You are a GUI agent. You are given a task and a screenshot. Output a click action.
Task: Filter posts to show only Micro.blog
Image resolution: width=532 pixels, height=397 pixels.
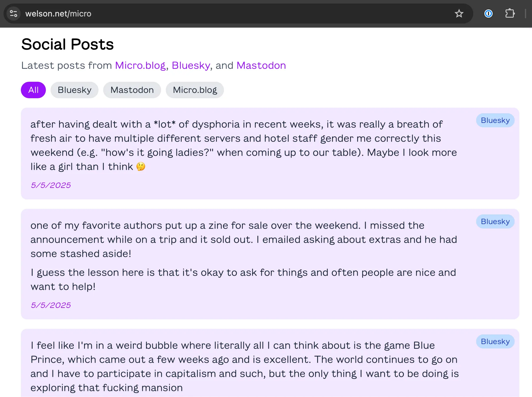(195, 90)
